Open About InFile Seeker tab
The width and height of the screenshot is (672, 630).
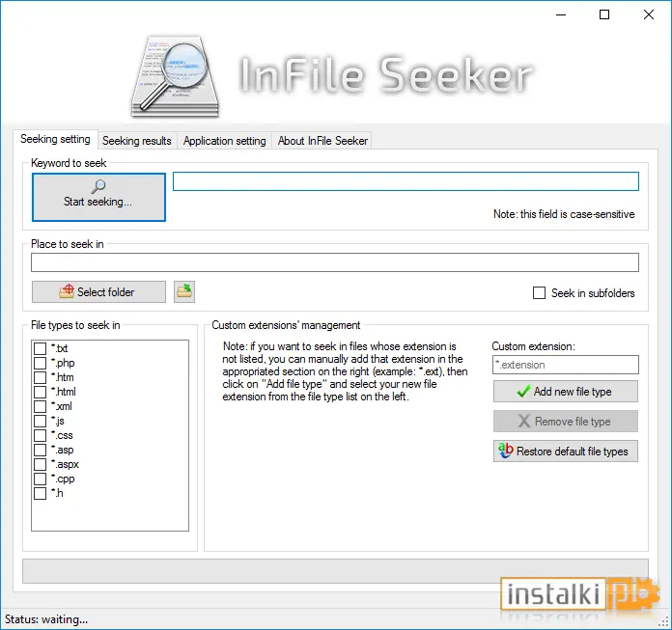322,141
